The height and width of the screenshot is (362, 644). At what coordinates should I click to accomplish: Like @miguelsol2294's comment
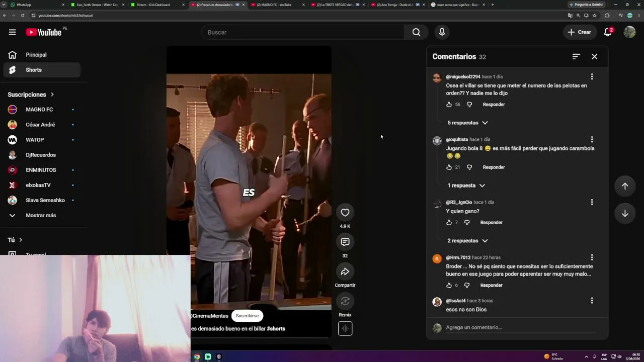click(449, 105)
